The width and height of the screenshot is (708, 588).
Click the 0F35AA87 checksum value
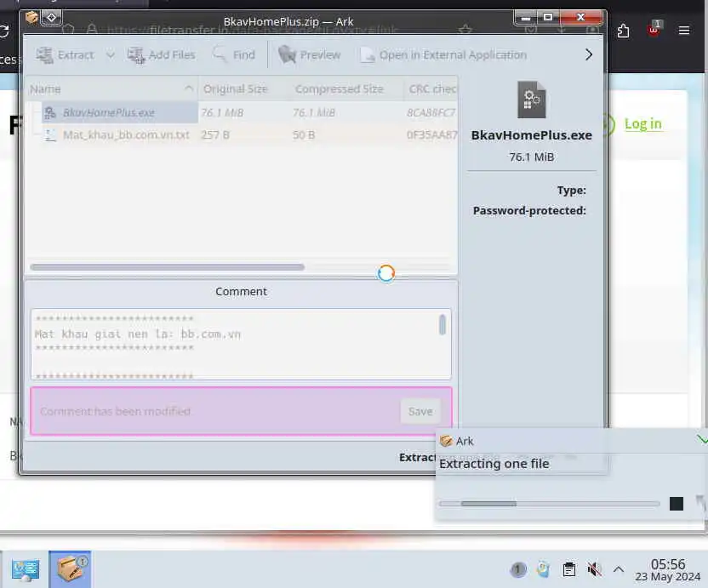[431, 135]
